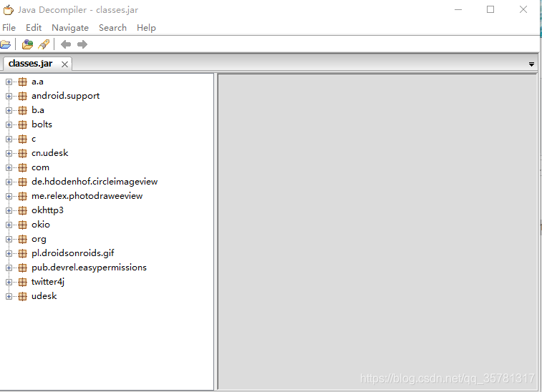Expand the c package node
The width and height of the screenshot is (542, 392).
pos(9,139)
